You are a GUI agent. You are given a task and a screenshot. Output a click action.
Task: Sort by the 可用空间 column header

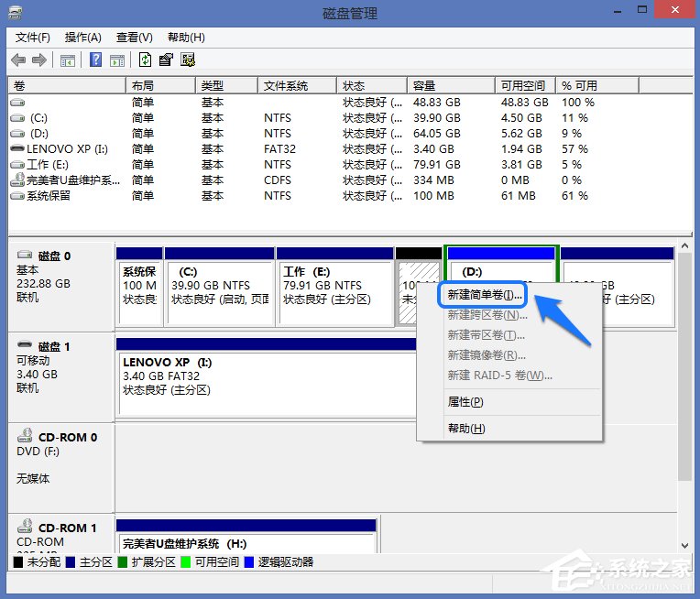(525, 86)
